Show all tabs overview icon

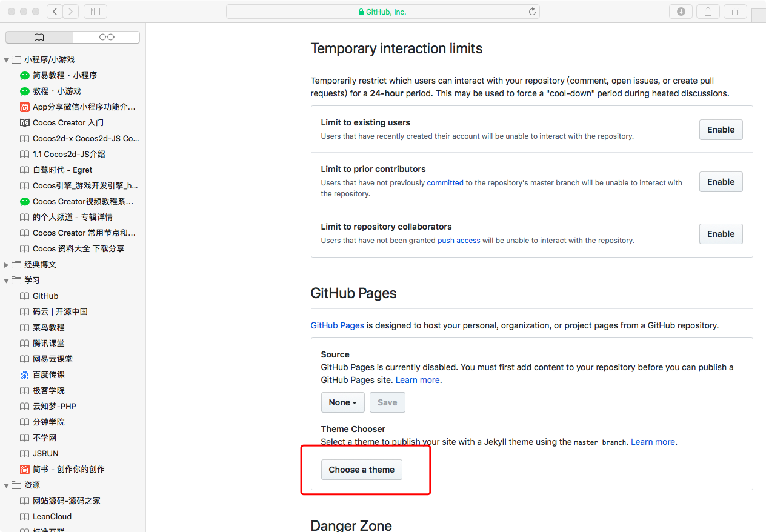[735, 12]
